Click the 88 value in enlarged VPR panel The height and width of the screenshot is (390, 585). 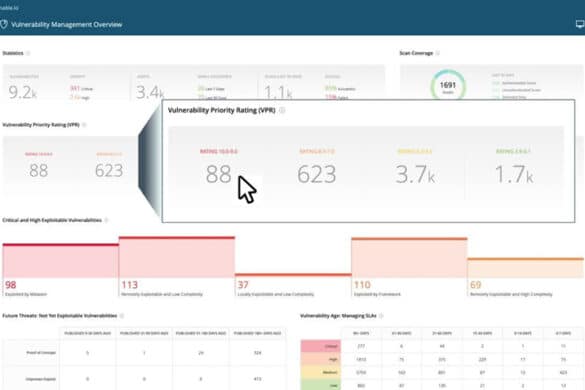click(x=219, y=174)
